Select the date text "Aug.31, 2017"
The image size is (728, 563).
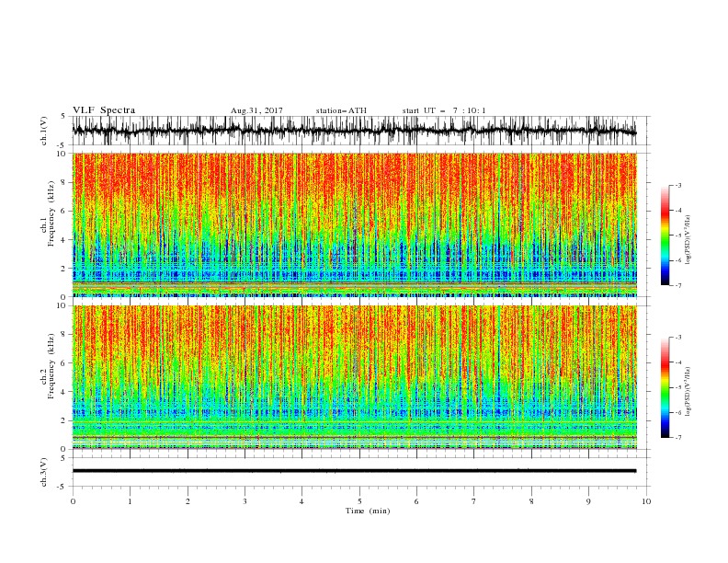pyautogui.click(x=256, y=110)
